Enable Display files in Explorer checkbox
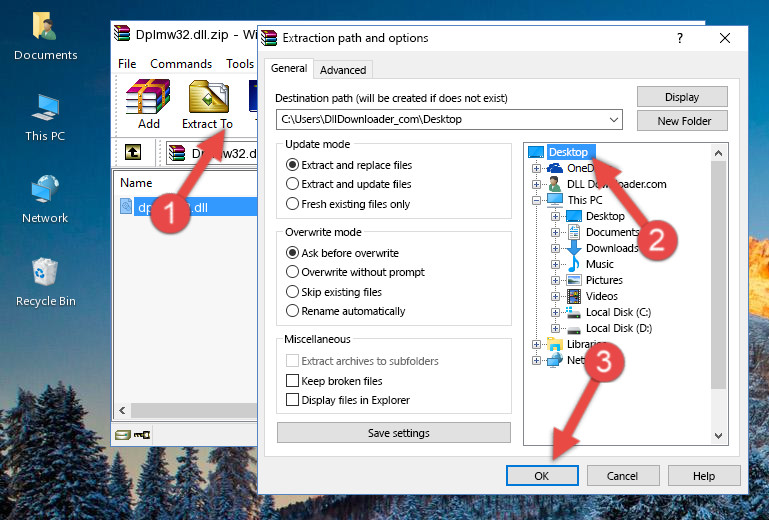Image resolution: width=769 pixels, height=520 pixels. pos(292,400)
